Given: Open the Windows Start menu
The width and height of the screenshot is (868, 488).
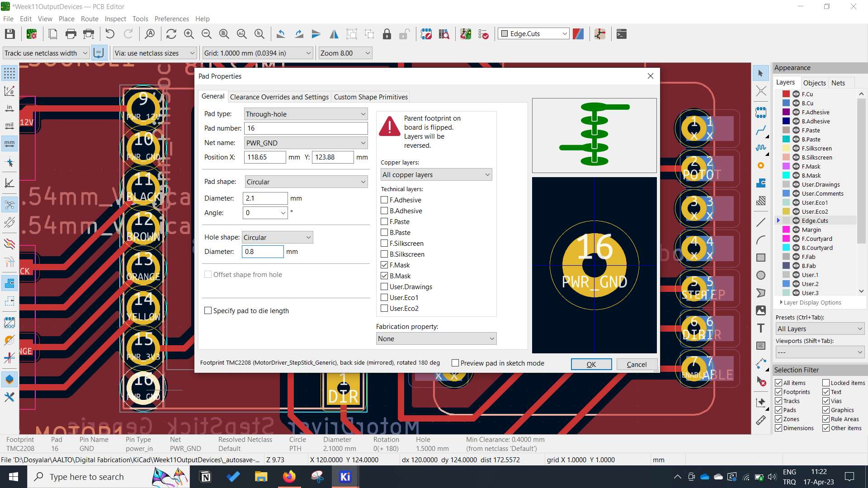Looking at the screenshot, I should pos(13,477).
